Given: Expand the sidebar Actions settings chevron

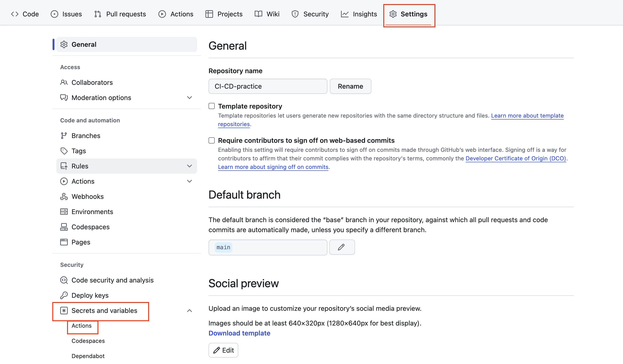Looking at the screenshot, I should coord(189,181).
